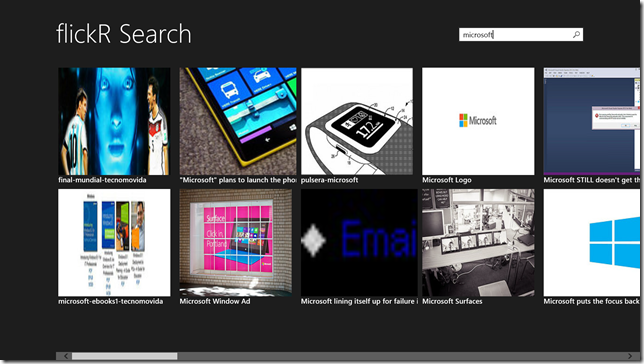Open the blue Windows logo thumbnail
644x364 pixels.
591,242
